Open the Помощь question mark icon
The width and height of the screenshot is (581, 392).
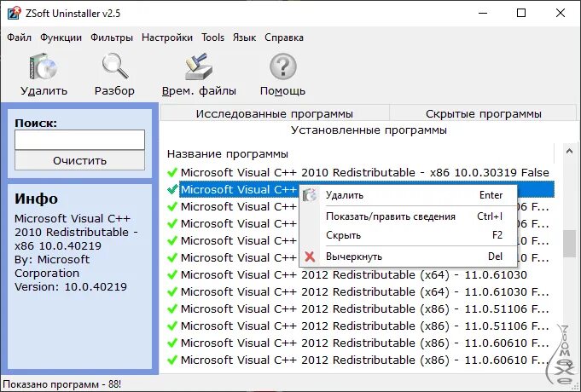pyautogui.click(x=282, y=67)
